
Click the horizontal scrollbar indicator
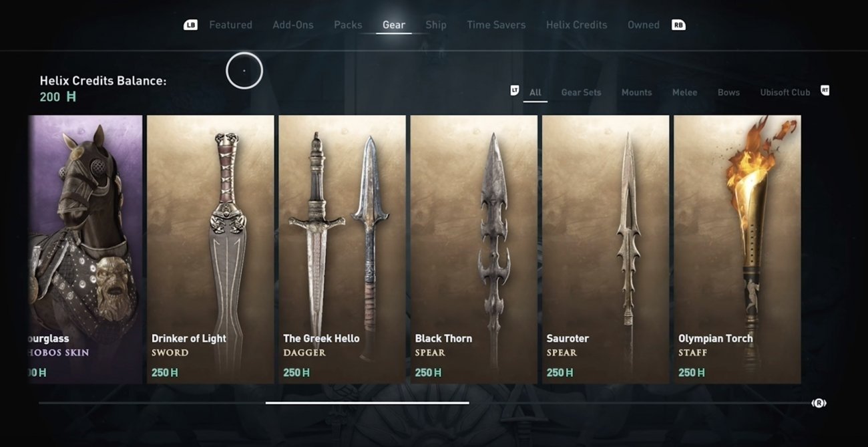point(367,403)
